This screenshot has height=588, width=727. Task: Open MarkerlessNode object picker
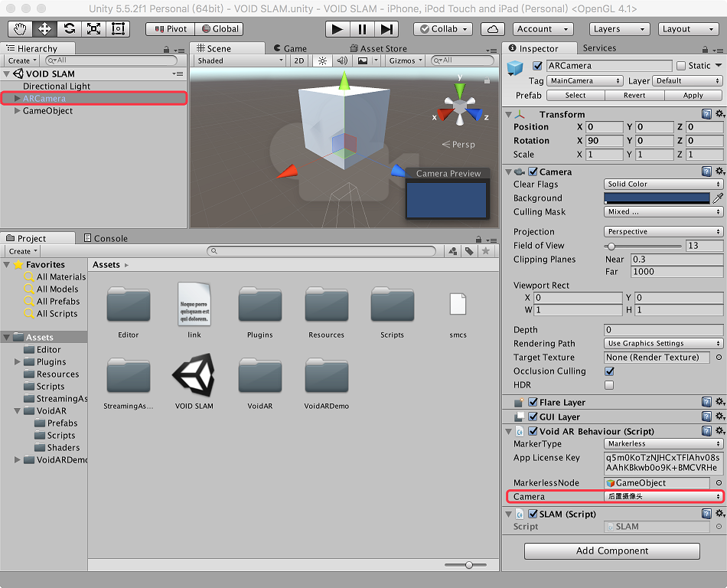coord(719,483)
